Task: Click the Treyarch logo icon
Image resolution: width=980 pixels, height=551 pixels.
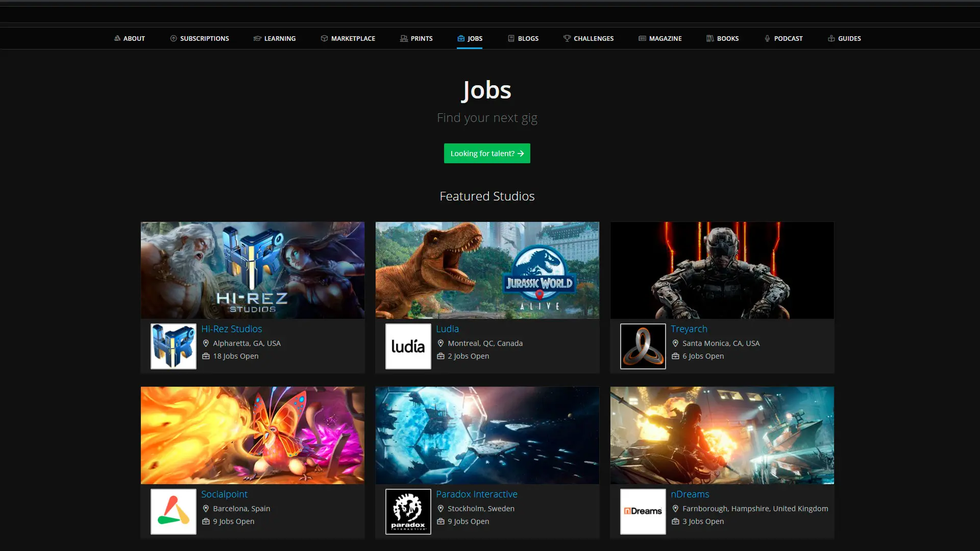Action: tap(643, 346)
